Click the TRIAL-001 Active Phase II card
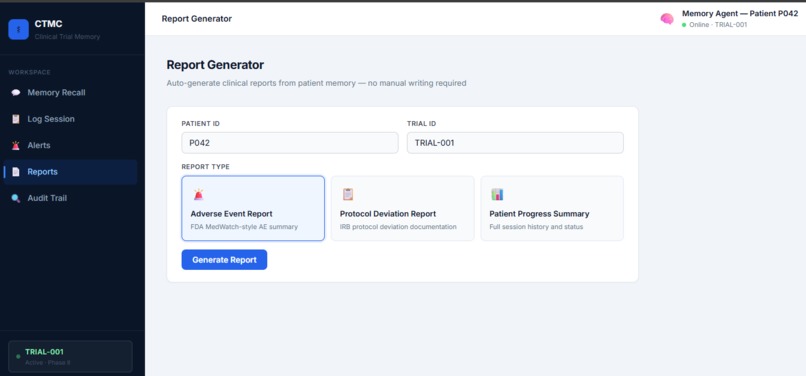This screenshot has width=806, height=376. pyautogui.click(x=70, y=356)
